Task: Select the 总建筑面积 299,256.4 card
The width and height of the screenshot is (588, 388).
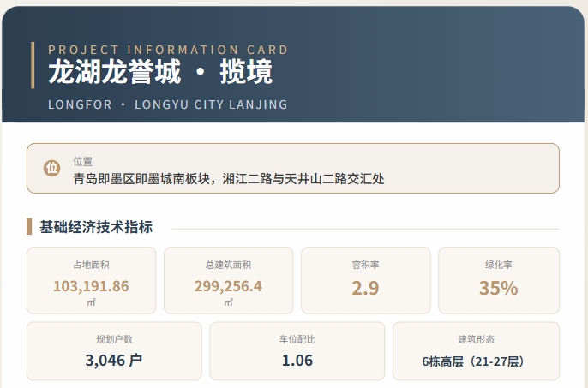Action: [x=228, y=280]
